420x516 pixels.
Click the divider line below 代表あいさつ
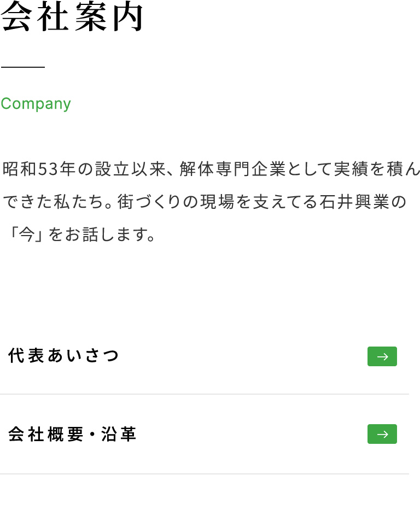click(x=205, y=394)
